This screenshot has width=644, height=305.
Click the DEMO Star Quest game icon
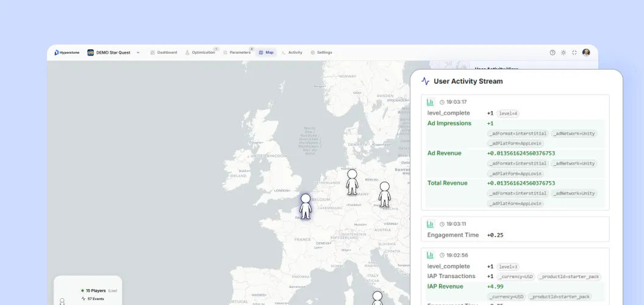click(90, 52)
